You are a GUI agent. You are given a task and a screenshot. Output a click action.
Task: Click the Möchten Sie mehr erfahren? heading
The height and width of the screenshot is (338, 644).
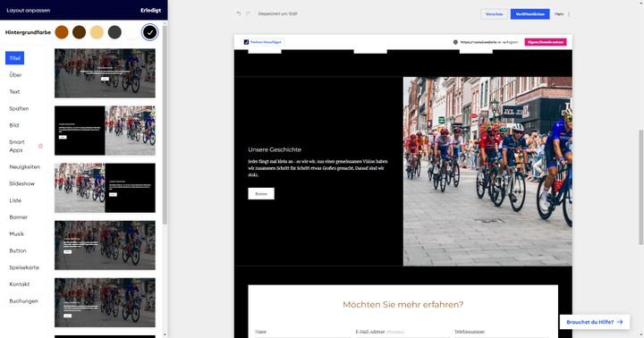pyautogui.click(x=402, y=304)
